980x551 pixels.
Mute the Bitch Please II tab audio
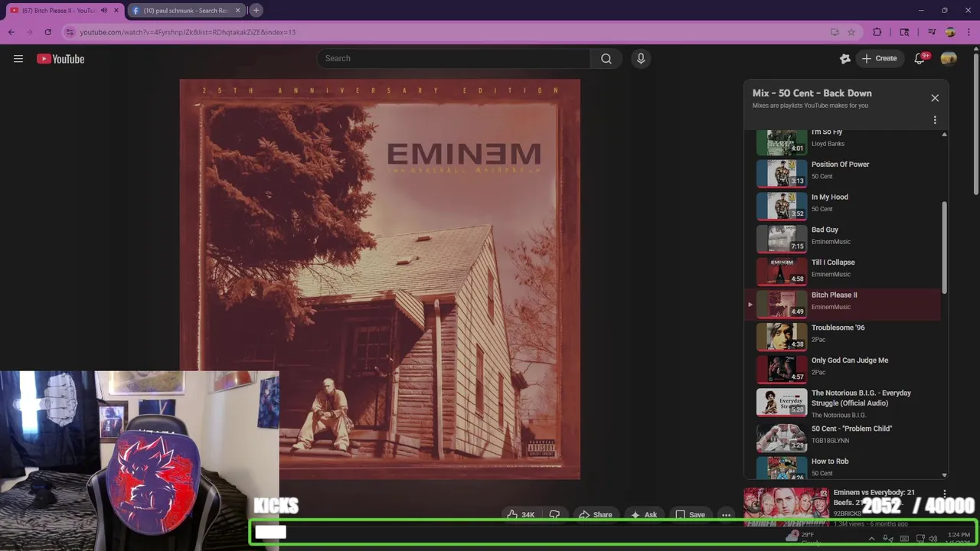pos(104,11)
